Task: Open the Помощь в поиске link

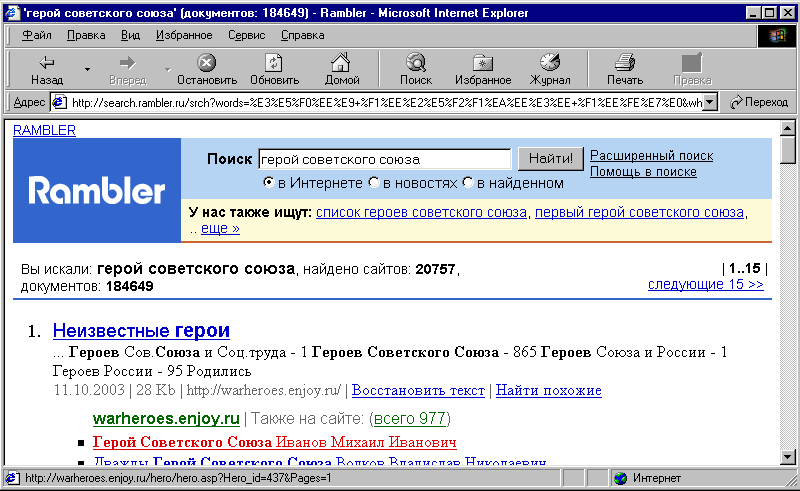Action: click(x=643, y=171)
